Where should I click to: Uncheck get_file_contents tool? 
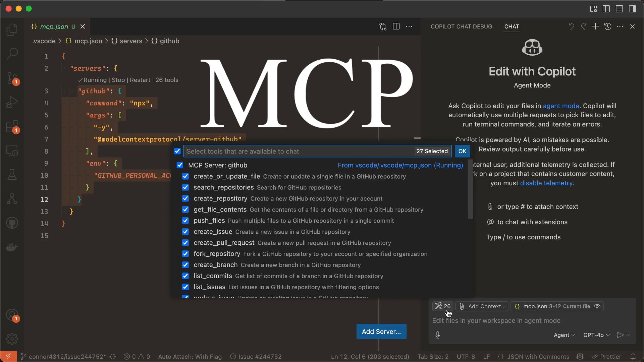coord(185,209)
